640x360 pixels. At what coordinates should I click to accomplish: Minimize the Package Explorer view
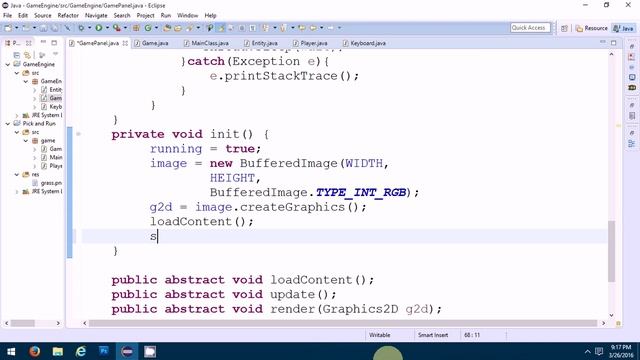click(x=43, y=42)
